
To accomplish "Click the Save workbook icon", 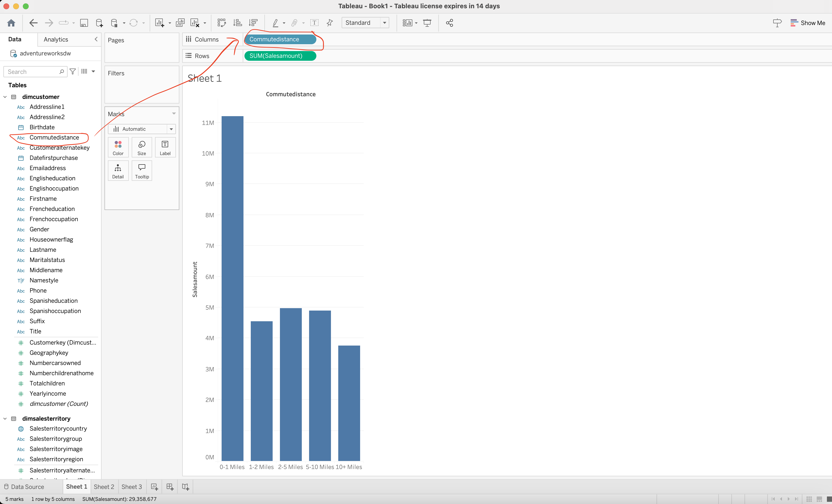I will point(84,23).
